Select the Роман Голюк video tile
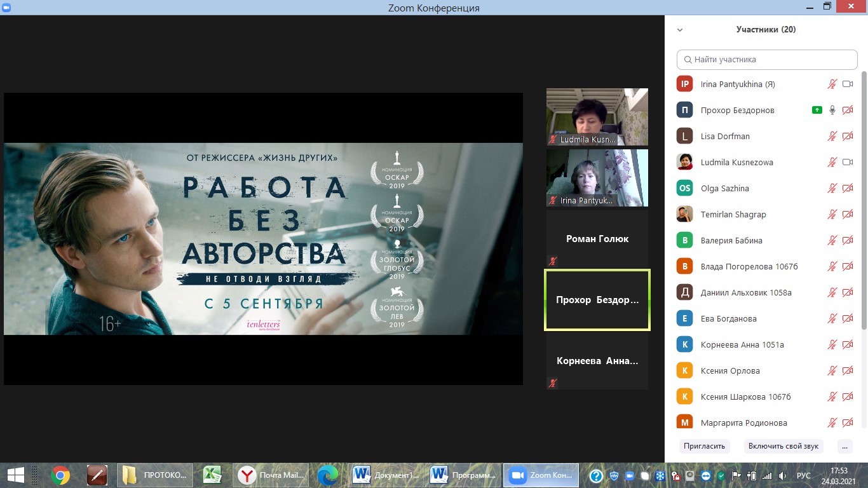868x488 pixels. (597, 239)
